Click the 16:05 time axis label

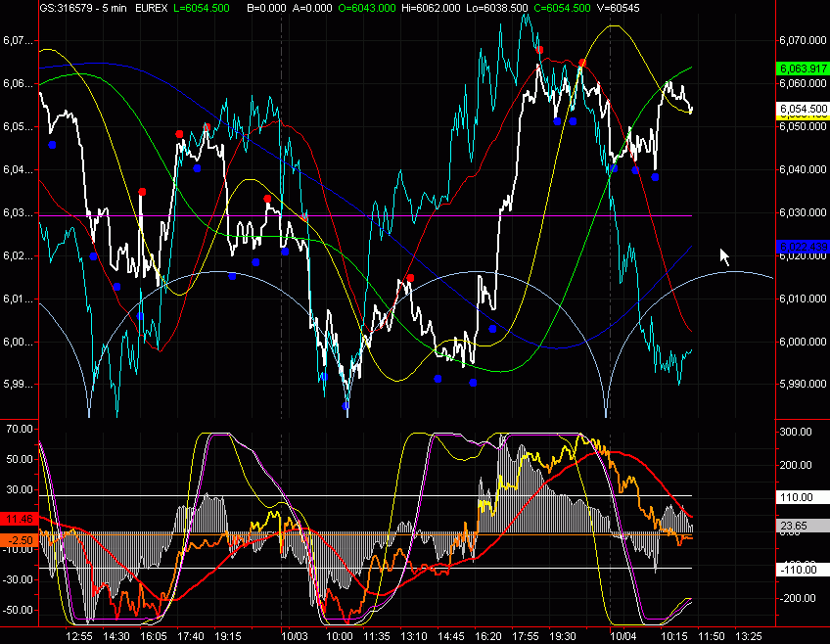pos(154,636)
